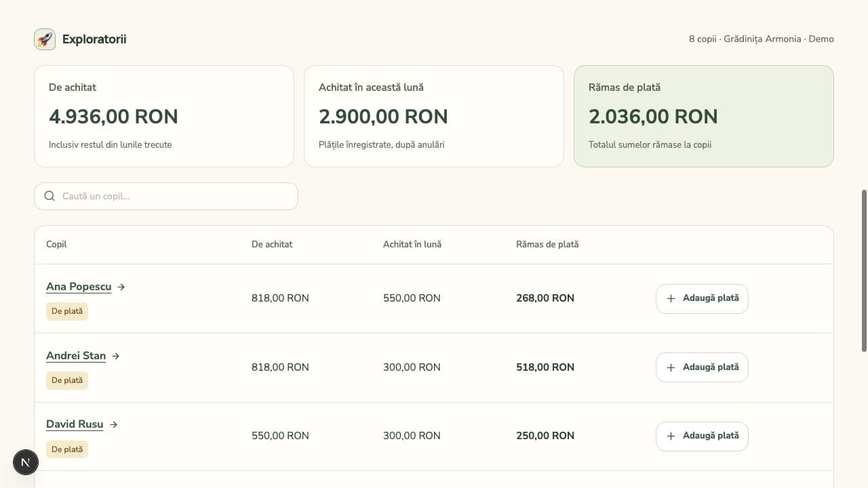Click Andrei Stan's 518,00 RON remaining amount

545,367
